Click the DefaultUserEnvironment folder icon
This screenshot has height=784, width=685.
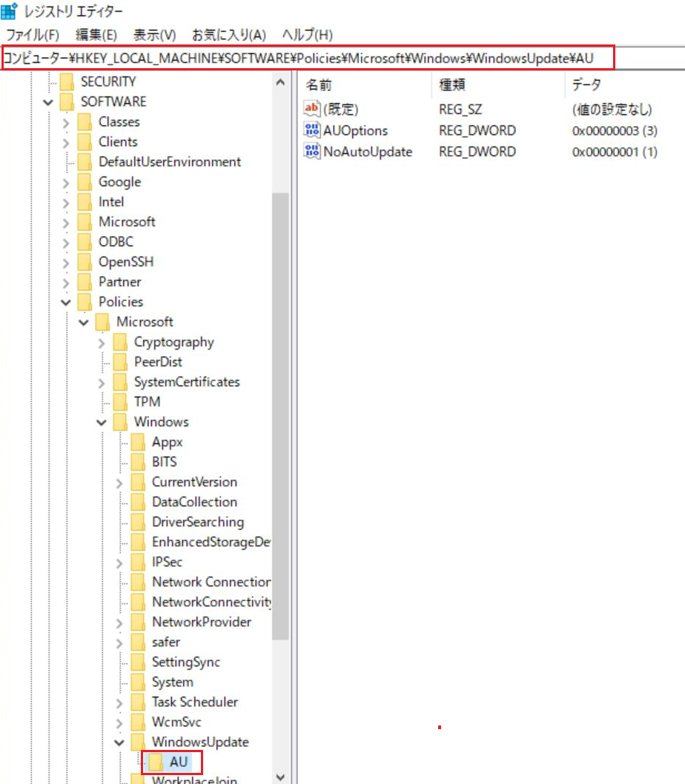point(85,162)
